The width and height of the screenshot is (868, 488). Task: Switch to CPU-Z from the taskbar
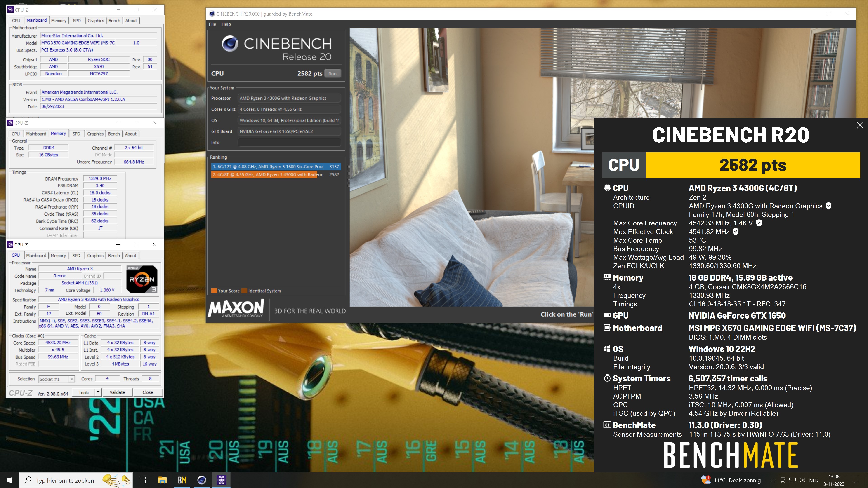coord(221,480)
